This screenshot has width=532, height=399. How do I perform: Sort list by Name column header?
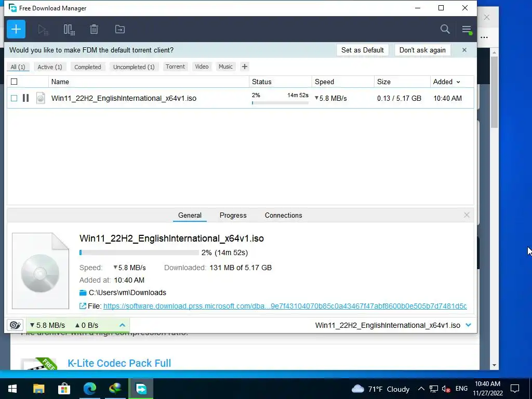pyautogui.click(x=149, y=82)
